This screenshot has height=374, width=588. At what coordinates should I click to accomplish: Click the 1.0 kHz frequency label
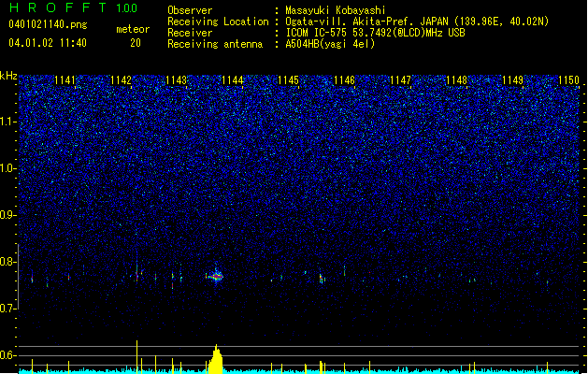tap(7, 168)
